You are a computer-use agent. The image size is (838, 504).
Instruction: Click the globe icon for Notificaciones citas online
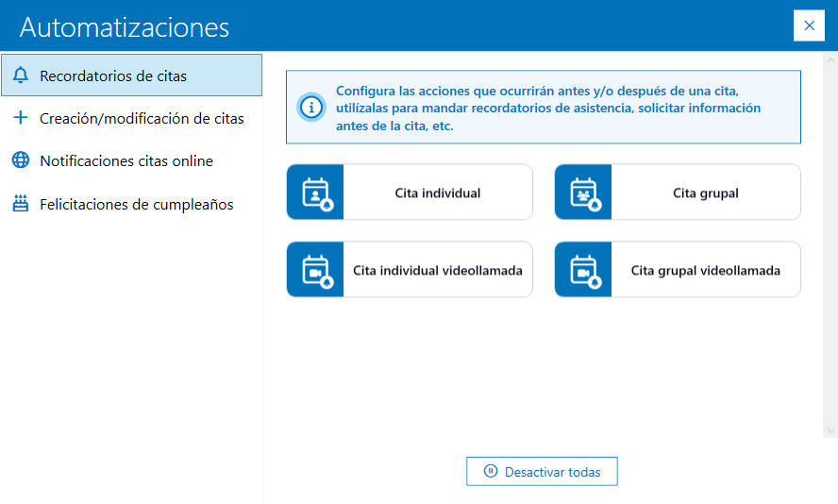coord(21,160)
